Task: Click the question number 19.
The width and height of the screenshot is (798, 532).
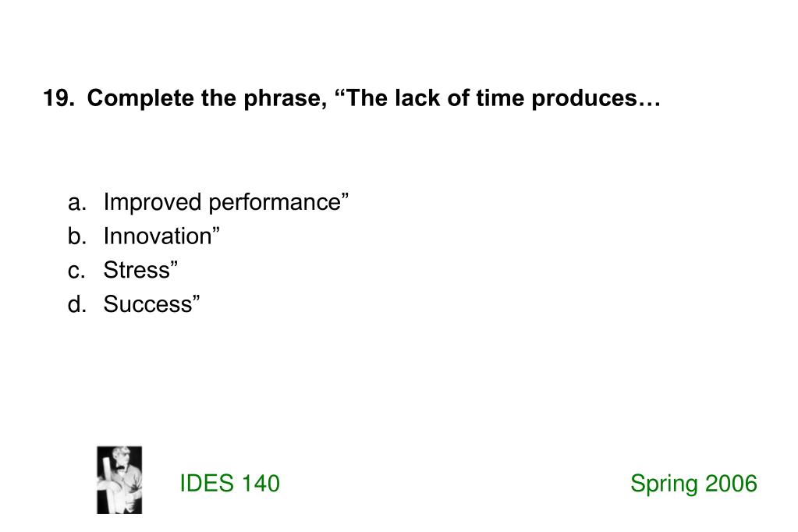Action: pyautogui.click(x=59, y=98)
